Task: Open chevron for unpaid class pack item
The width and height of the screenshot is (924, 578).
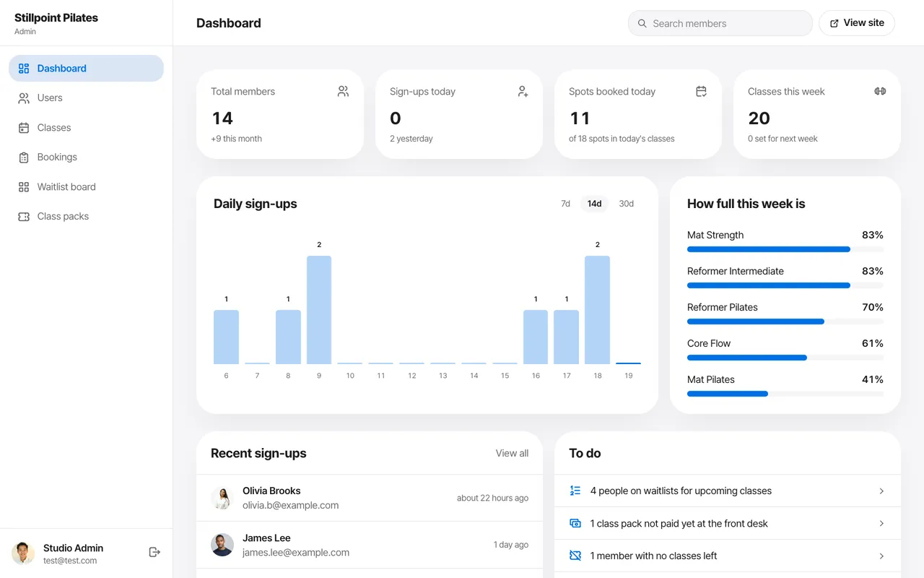Action: tap(881, 523)
